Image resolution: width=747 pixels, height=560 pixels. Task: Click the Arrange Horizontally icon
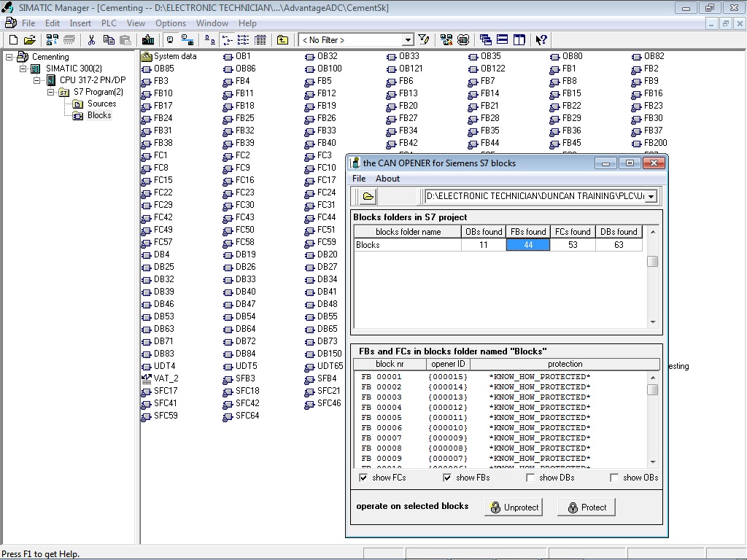point(502,40)
